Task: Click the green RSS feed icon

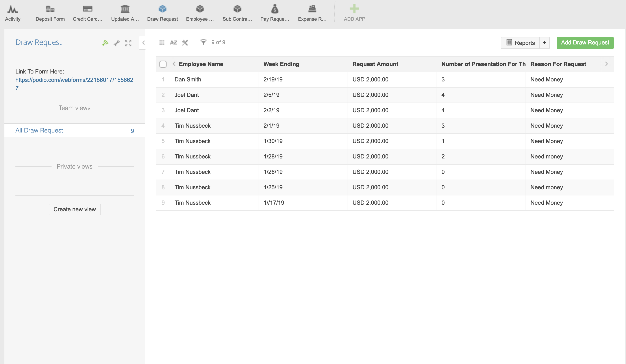Action: 105,43
